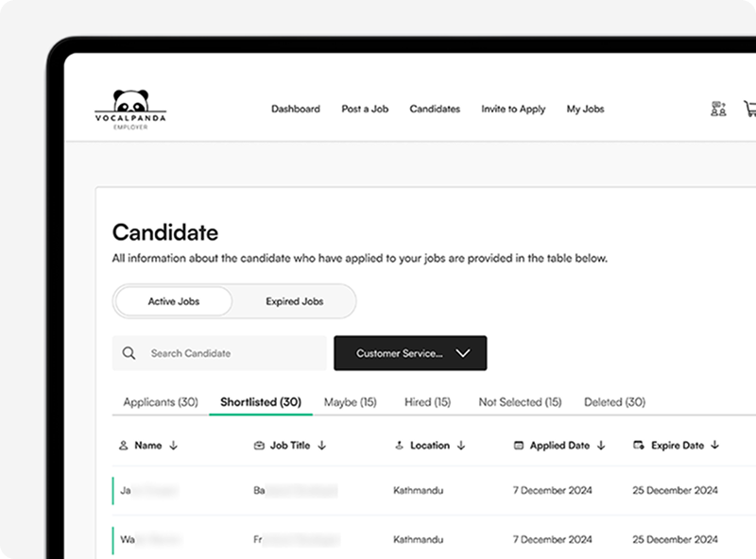Switch to Expired Jobs toggle

pyautogui.click(x=294, y=301)
